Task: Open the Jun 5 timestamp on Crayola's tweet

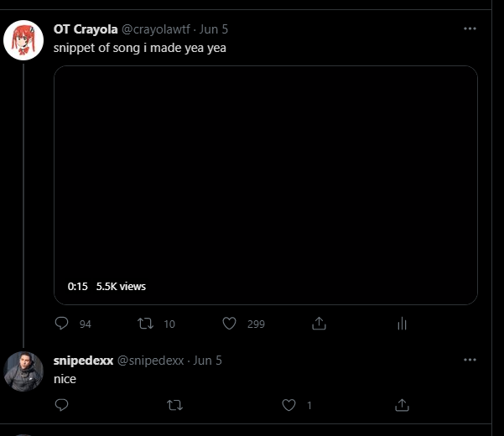Action: point(214,29)
